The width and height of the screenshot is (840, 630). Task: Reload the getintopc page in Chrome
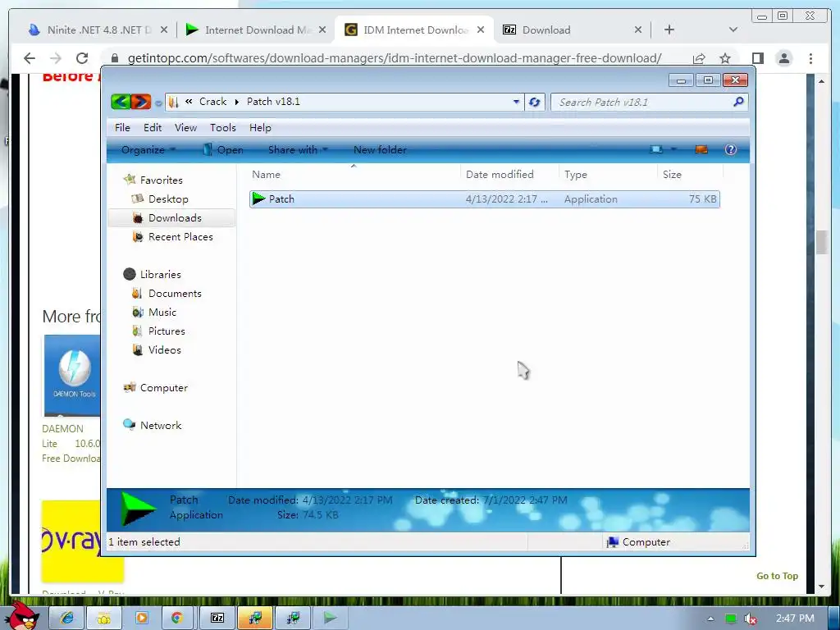[x=82, y=58]
